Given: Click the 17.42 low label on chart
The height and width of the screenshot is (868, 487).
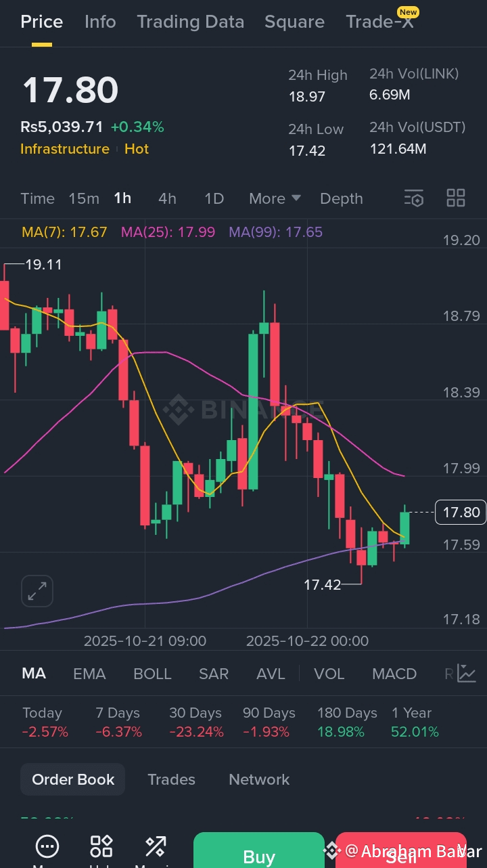Looking at the screenshot, I should (322, 584).
